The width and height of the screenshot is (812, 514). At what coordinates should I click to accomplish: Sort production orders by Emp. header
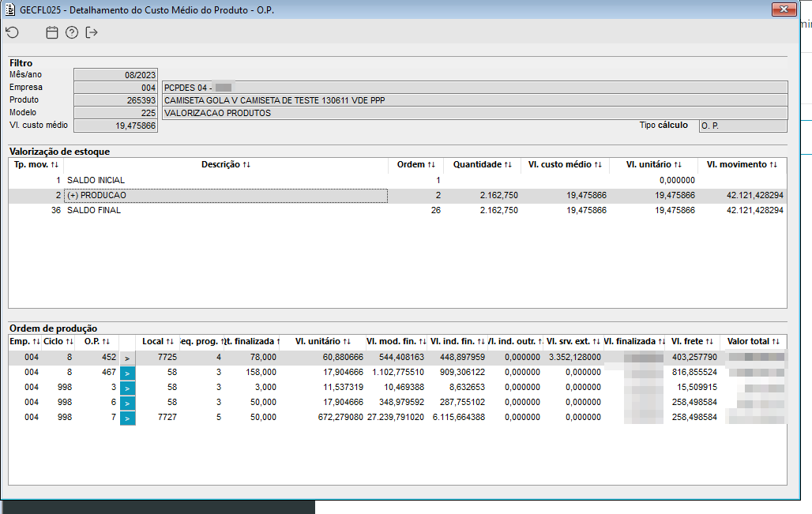click(x=24, y=342)
